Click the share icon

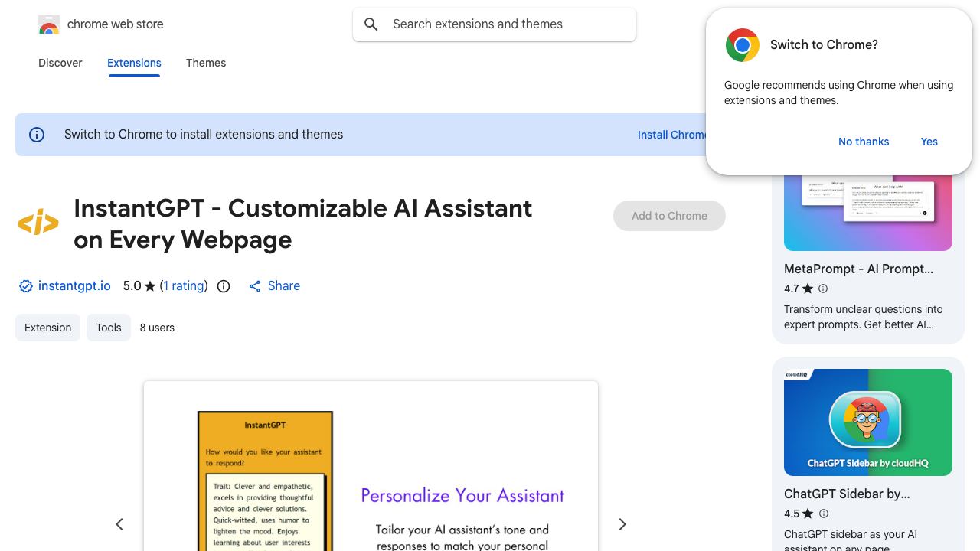(255, 286)
